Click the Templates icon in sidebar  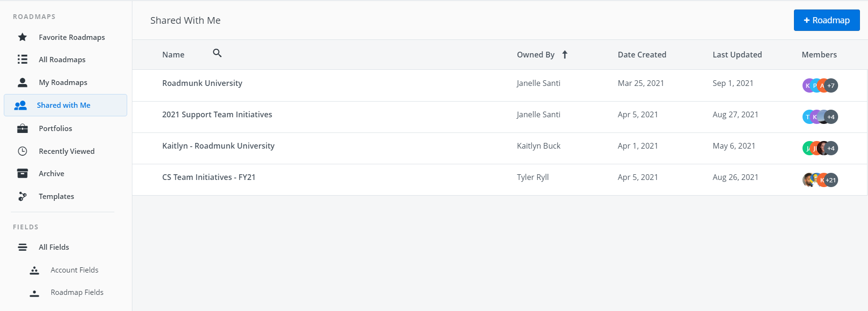click(x=22, y=196)
